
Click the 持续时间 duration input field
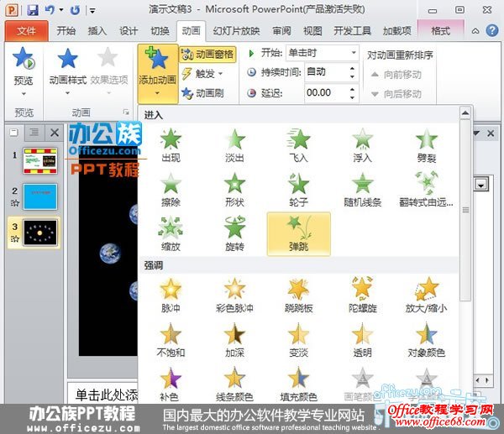[327, 73]
